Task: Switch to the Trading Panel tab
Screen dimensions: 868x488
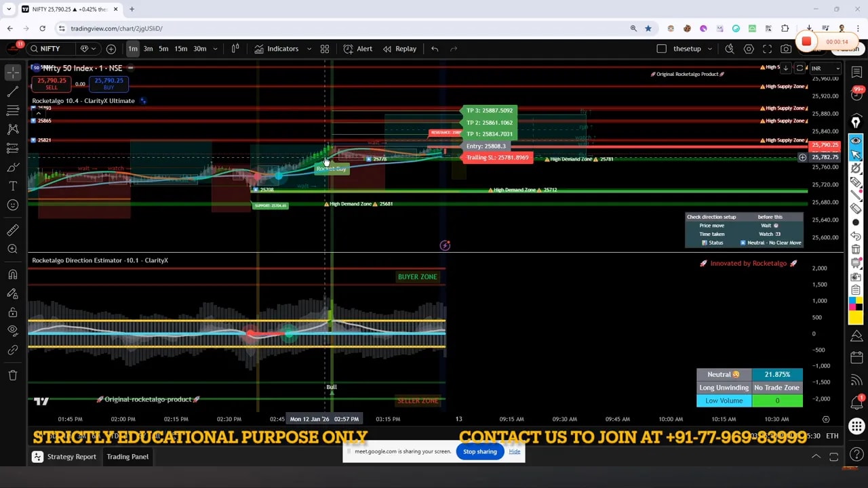Action: 127,457
